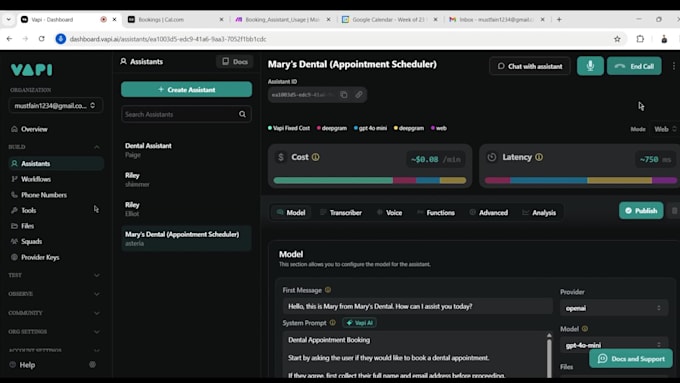Open the Provider openai dropdown
680x383 pixels.
click(614, 308)
